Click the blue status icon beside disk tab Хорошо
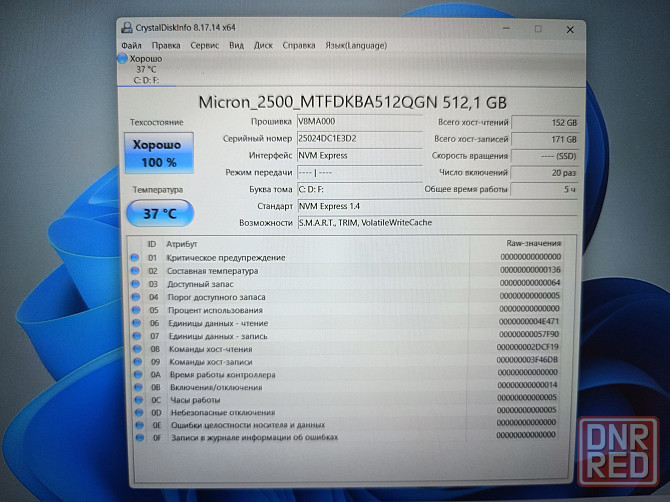 tap(122, 59)
